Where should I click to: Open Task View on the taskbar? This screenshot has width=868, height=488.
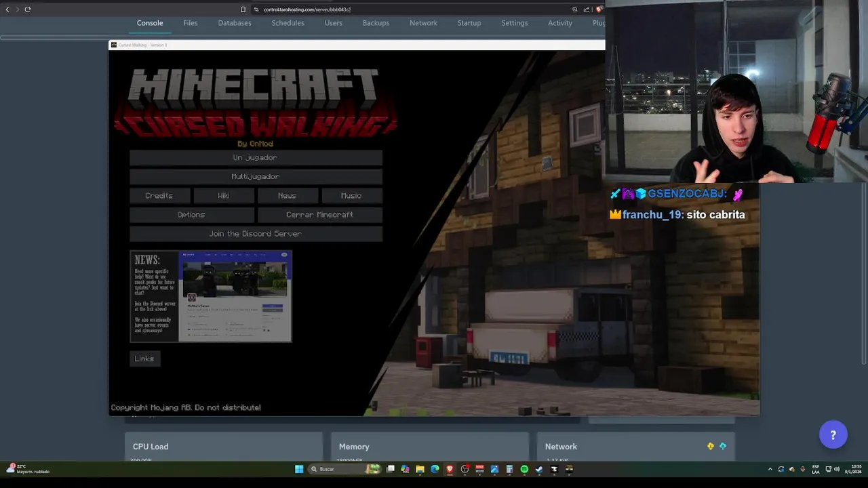[390, 469]
